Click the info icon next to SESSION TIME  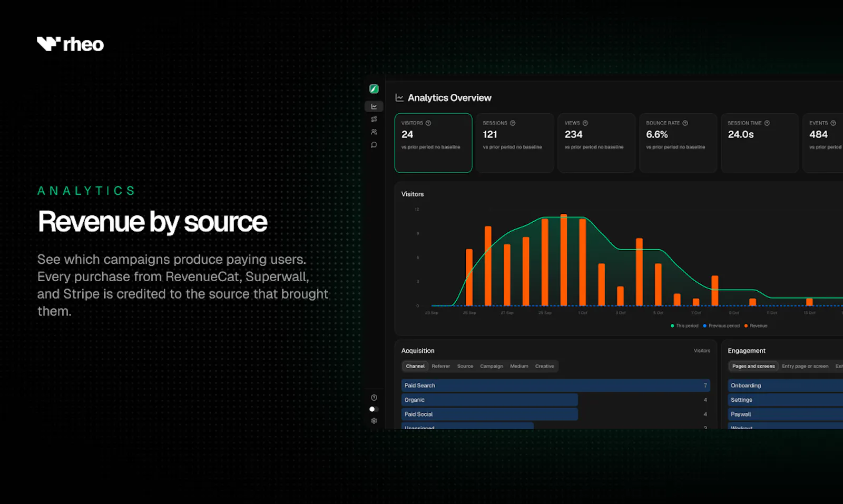[767, 123]
